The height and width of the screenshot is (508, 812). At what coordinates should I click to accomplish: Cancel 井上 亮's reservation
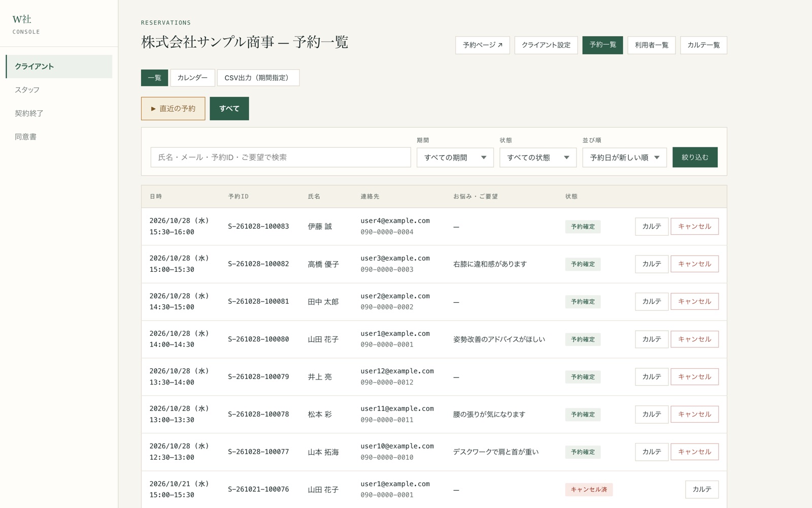point(694,377)
